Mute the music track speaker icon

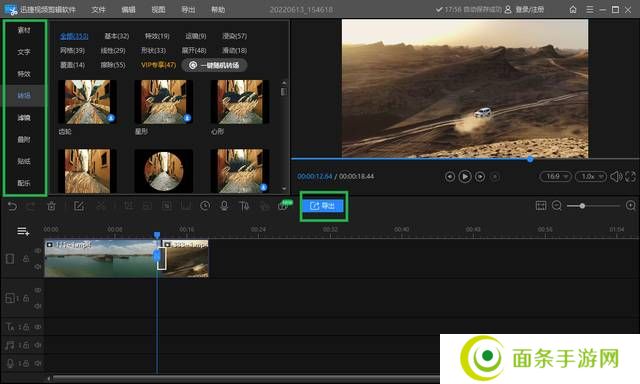coord(38,345)
